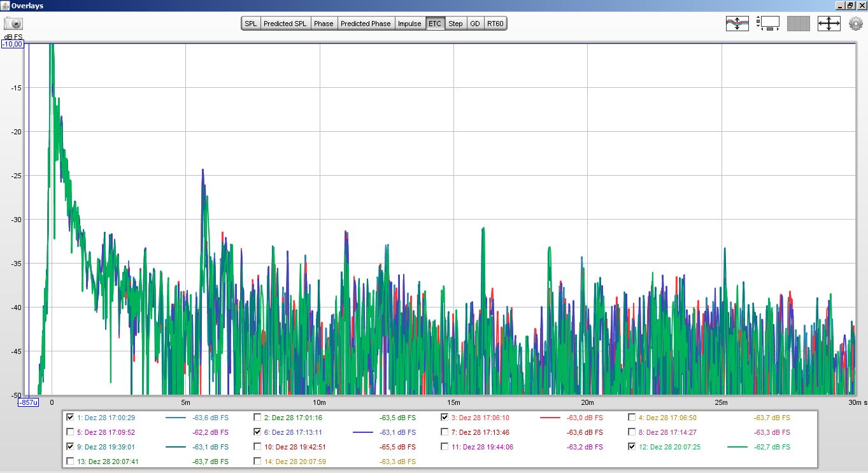Click the grey toggle area icon

point(799,24)
